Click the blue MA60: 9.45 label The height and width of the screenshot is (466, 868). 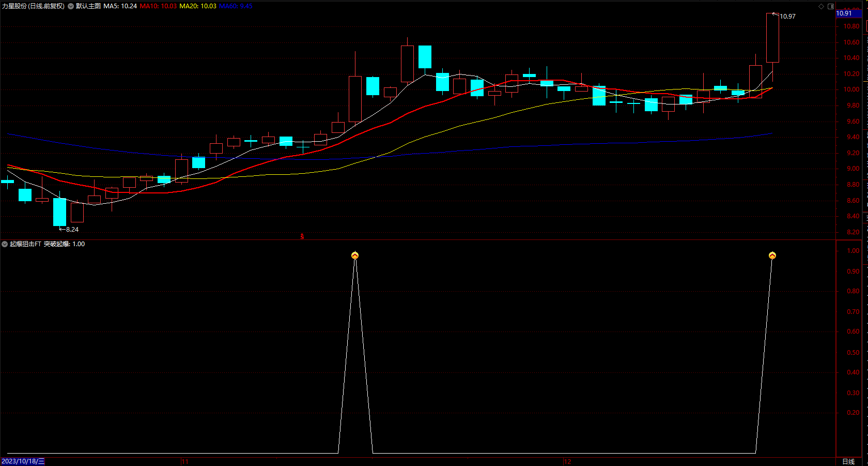click(x=236, y=6)
